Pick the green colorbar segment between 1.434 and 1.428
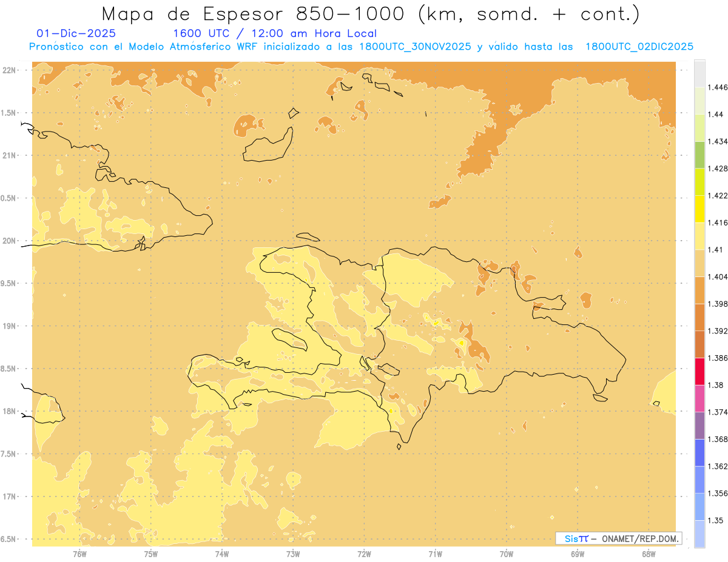 coord(699,155)
